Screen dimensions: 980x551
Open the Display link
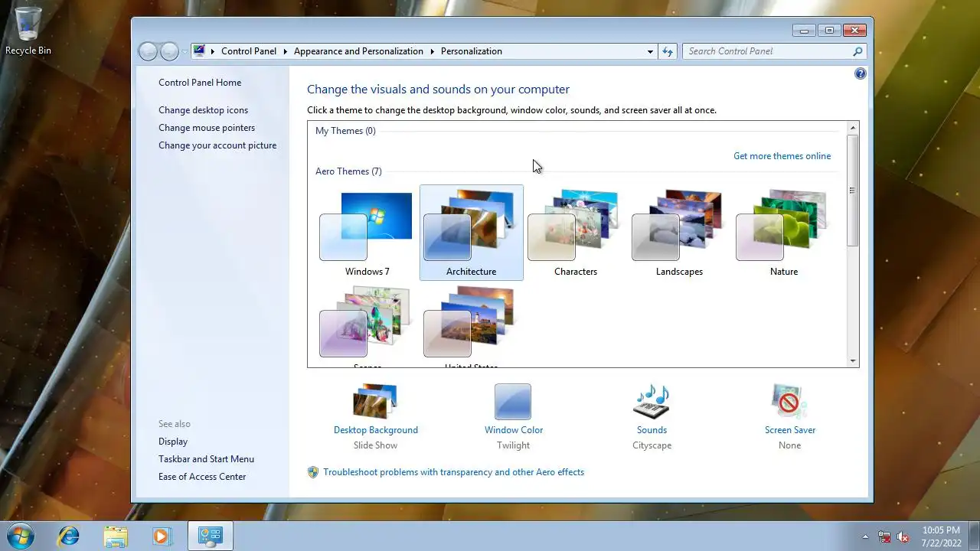[x=173, y=442]
